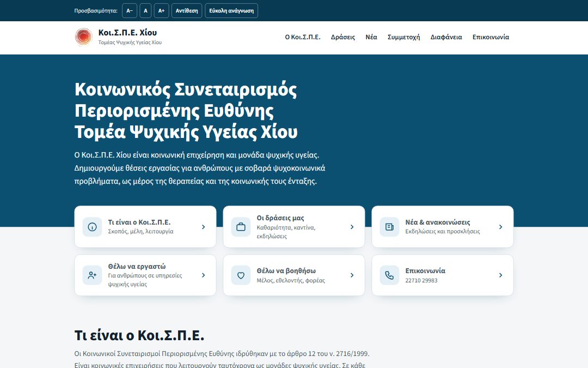Click the text 'Σκοπός, μέλη, λειτουργία'
The height and width of the screenshot is (368, 588).
pyautogui.click(x=140, y=231)
